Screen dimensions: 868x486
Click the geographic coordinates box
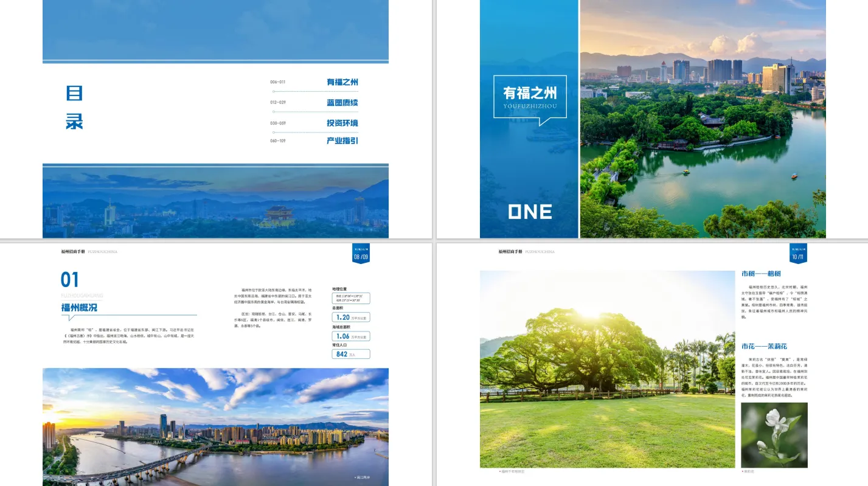click(351, 298)
